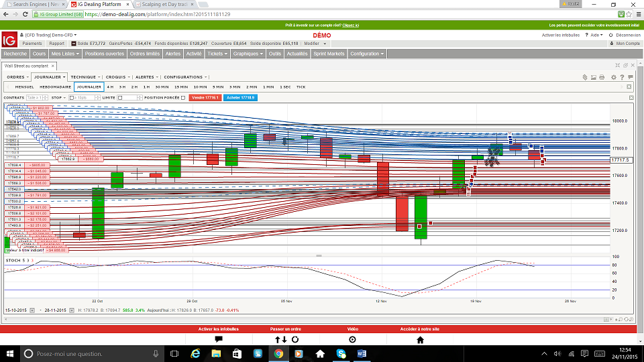Click the IG logo

coord(9,40)
